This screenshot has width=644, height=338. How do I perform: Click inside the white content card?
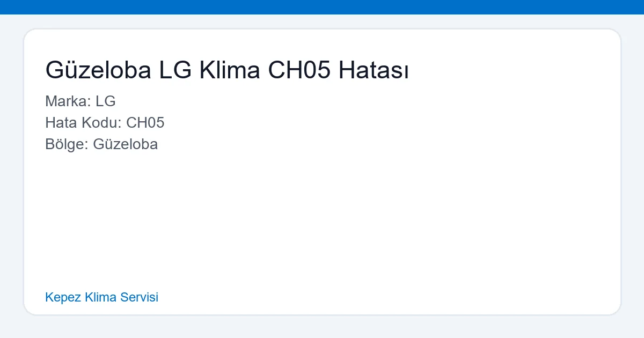pyautogui.click(x=322, y=215)
